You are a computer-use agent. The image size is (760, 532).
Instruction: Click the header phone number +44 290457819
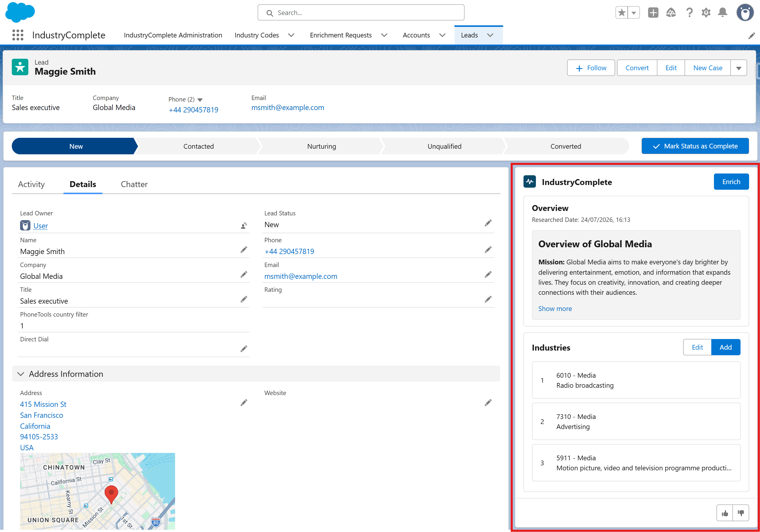[193, 109]
